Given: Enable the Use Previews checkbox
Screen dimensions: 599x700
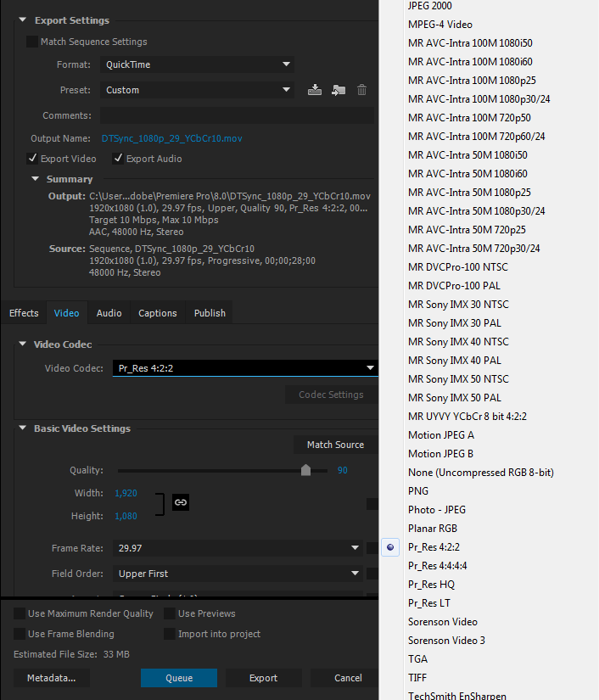Looking at the screenshot, I should (x=170, y=613).
